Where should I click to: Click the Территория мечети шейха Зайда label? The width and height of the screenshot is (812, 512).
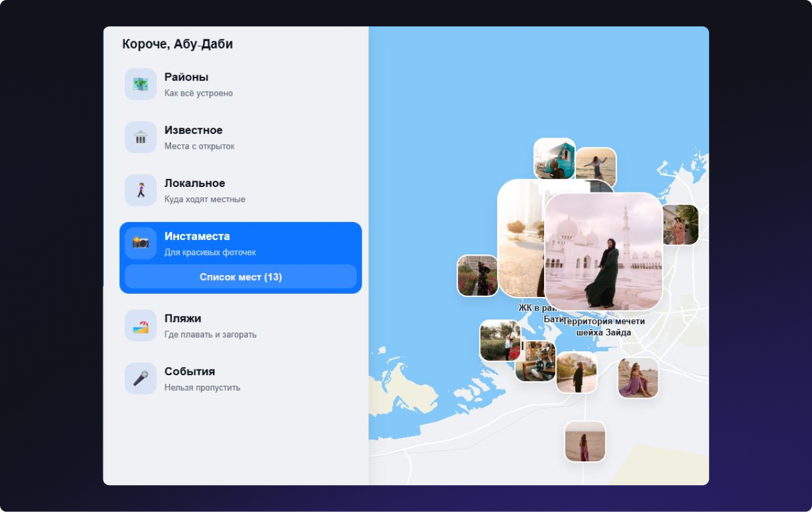tap(603, 327)
